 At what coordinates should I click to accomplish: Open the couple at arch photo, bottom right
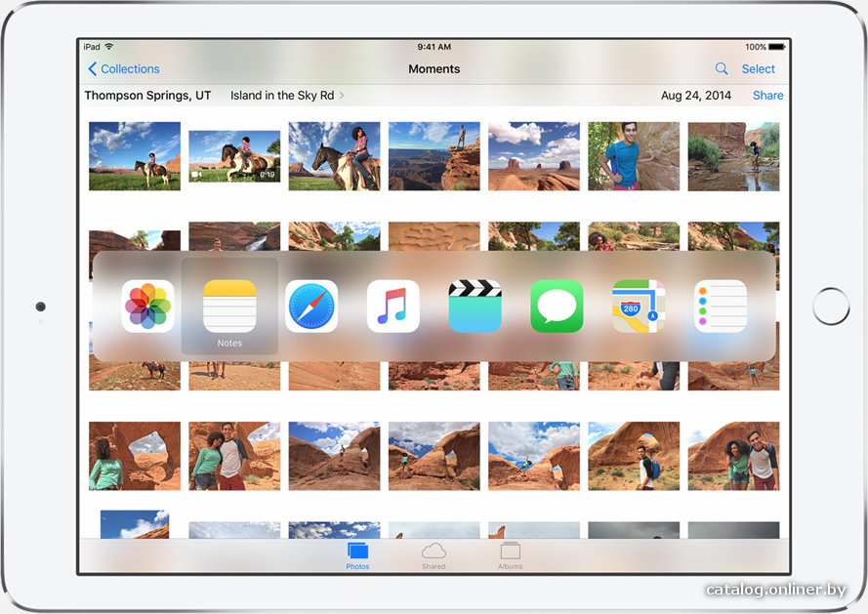[x=733, y=456]
